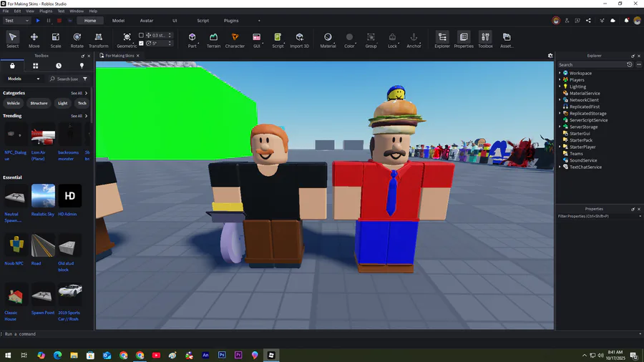Open the Plugins ribbon tab
The height and width of the screenshot is (362, 644).
231,21
